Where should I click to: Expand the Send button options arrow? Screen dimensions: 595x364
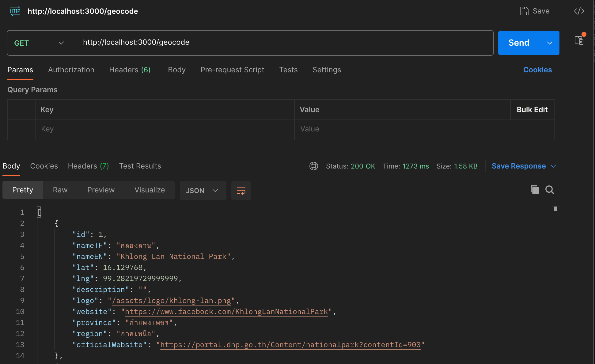tap(550, 43)
